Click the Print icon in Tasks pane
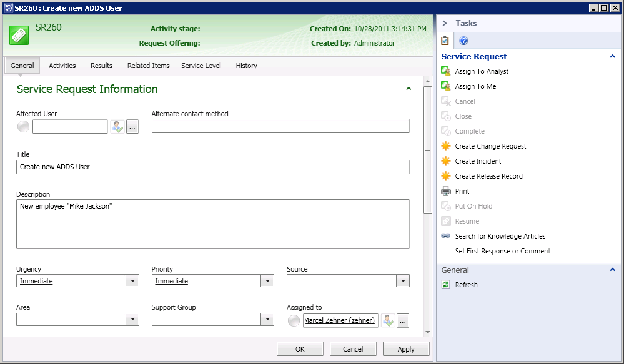Image resolution: width=624 pixels, height=364 pixels. click(446, 191)
